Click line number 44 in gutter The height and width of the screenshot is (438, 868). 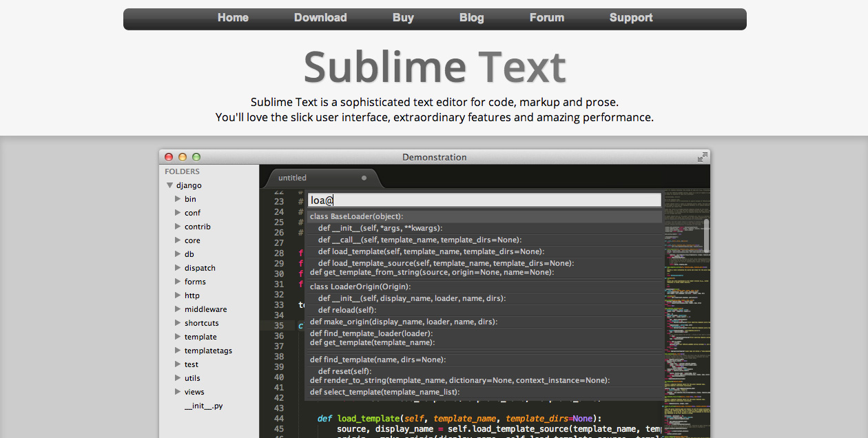pyautogui.click(x=278, y=419)
